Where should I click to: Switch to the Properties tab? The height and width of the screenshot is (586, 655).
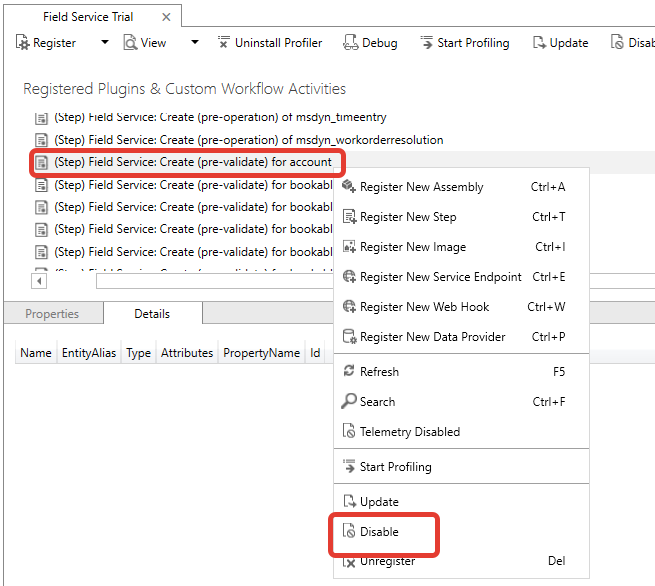click(x=52, y=314)
